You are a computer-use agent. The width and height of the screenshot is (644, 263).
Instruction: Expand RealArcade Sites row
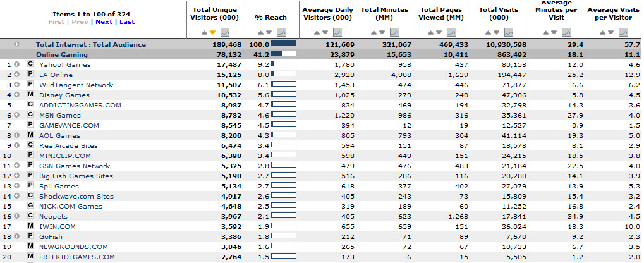(17, 145)
